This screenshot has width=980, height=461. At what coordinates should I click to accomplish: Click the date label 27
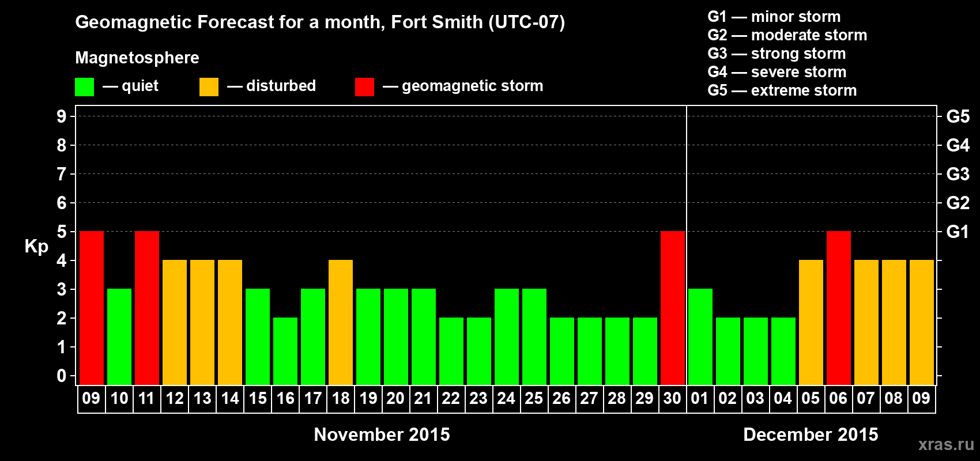(589, 398)
